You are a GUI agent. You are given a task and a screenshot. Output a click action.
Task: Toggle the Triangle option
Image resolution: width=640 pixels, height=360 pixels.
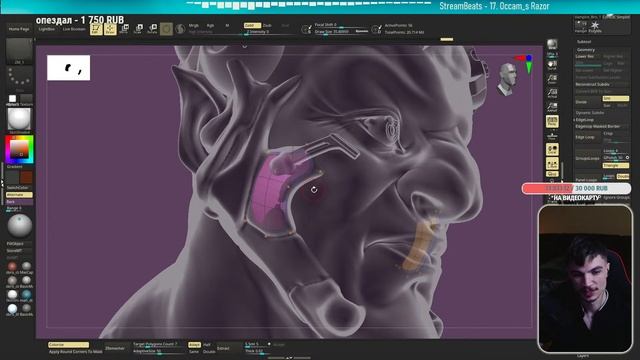point(616,166)
